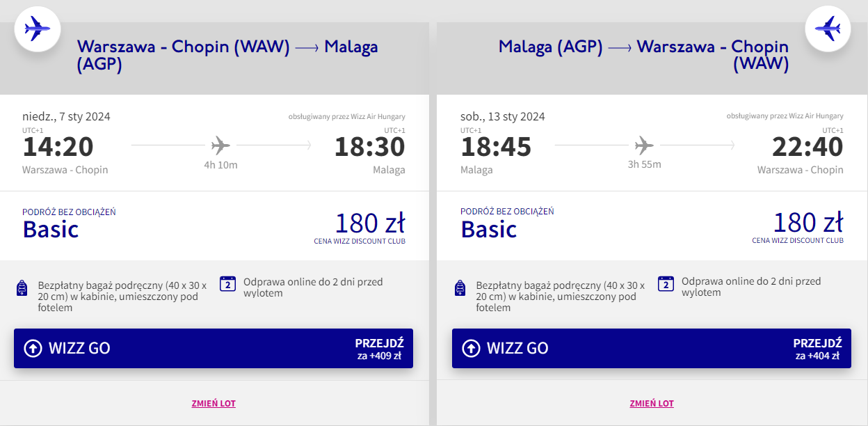Click gray plane icon on Warszawa–Malaga timeline

(220, 145)
